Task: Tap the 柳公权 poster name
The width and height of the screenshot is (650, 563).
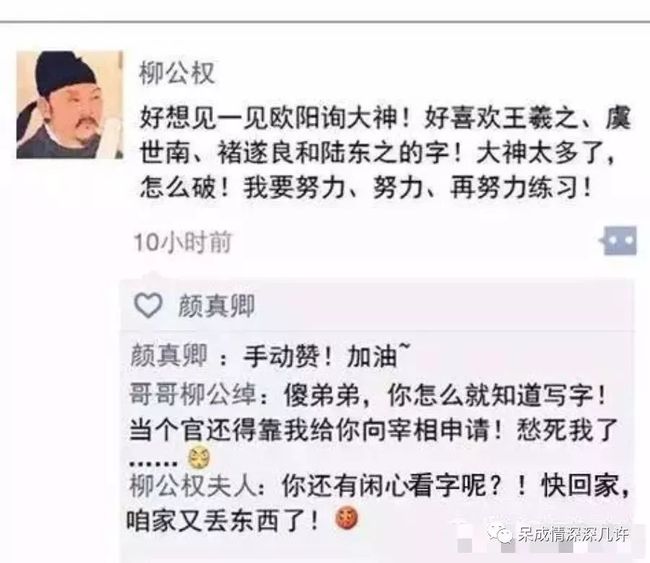Action: click(177, 73)
